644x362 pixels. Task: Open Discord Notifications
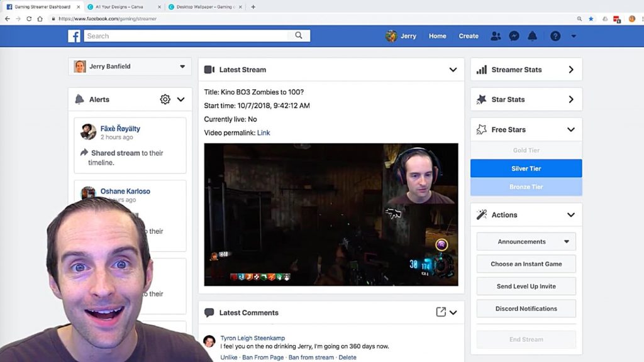click(x=526, y=309)
